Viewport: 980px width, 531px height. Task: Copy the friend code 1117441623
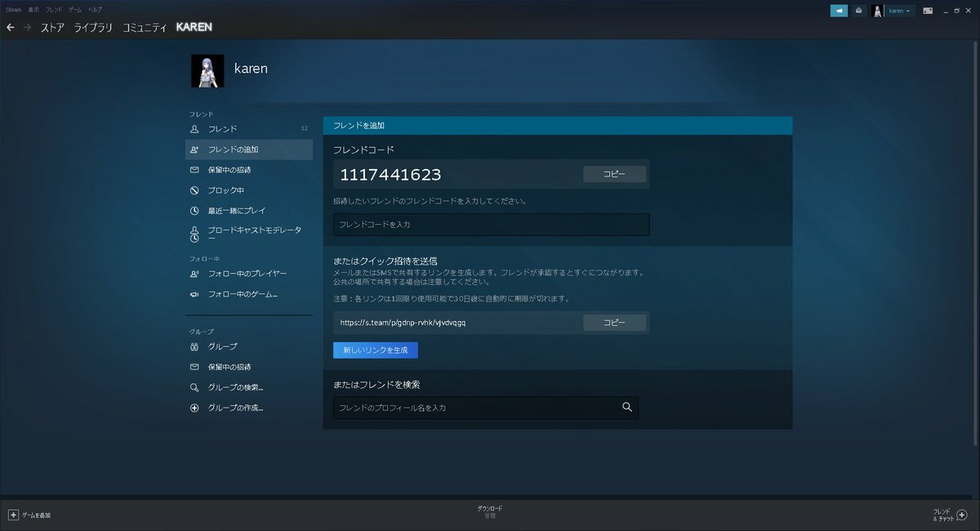(614, 174)
